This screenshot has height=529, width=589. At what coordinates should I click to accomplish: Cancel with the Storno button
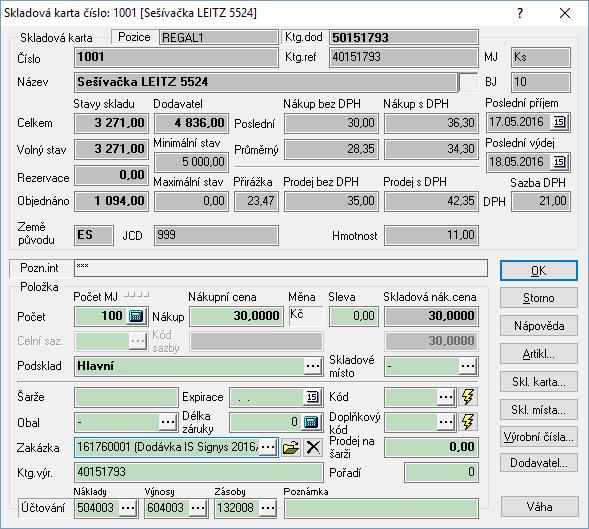pyautogui.click(x=539, y=298)
